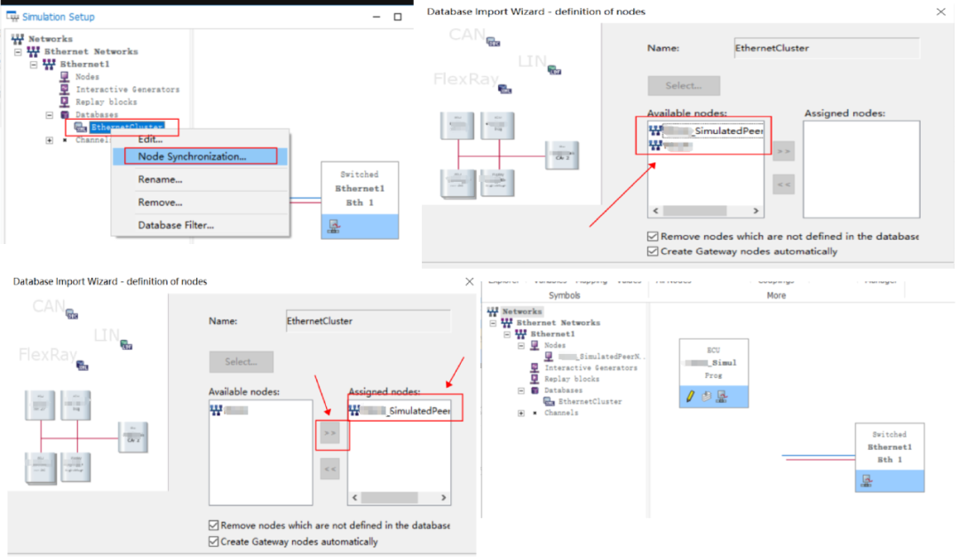Click Ethernet1 network icon in Simulation Setup window tree

pyautogui.click(x=49, y=64)
